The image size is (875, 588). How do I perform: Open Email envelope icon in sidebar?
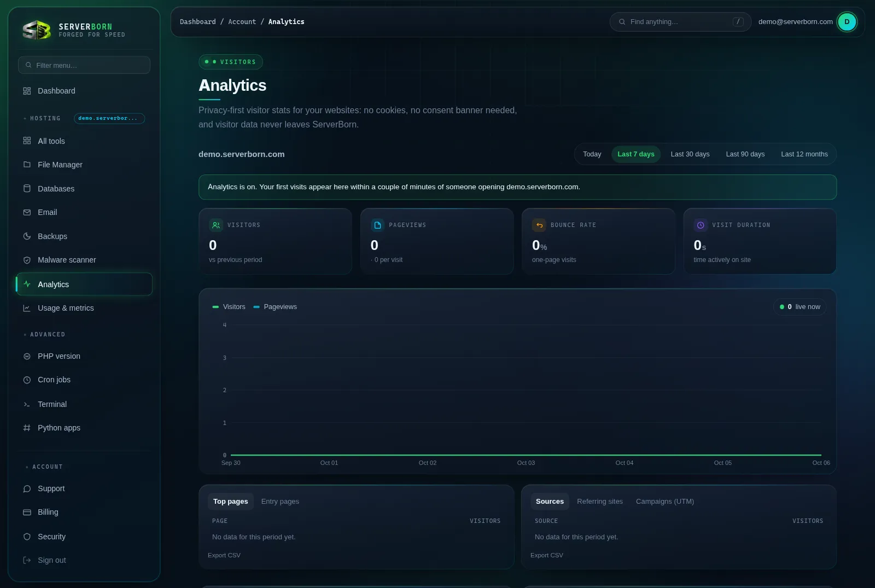27,212
